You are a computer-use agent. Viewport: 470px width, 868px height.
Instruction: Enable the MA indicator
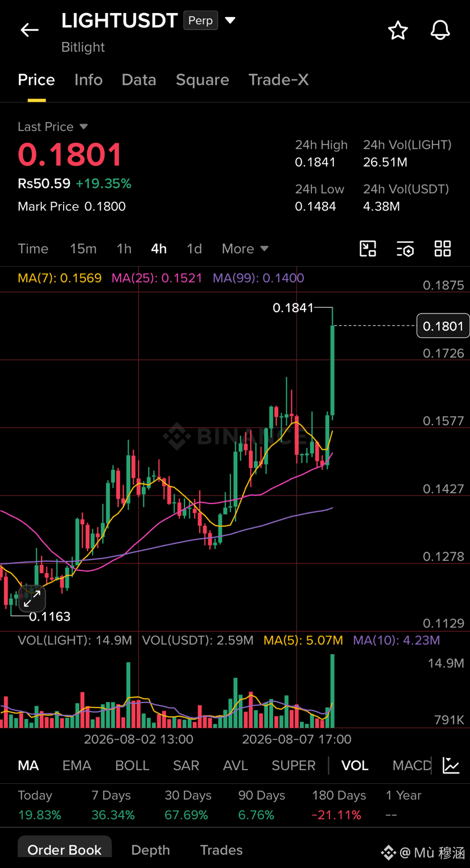[x=28, y=766]
